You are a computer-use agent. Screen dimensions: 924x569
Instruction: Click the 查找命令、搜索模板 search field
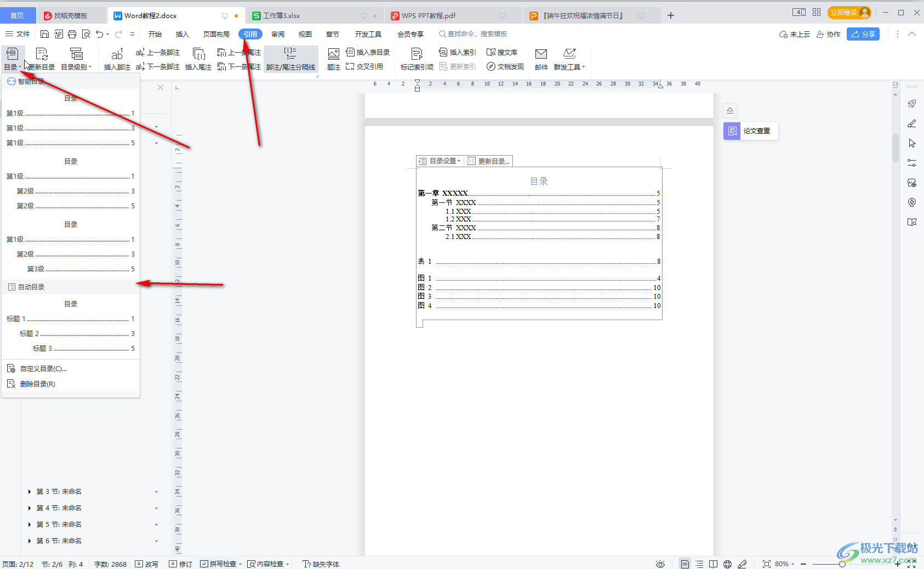click(473, 34)
